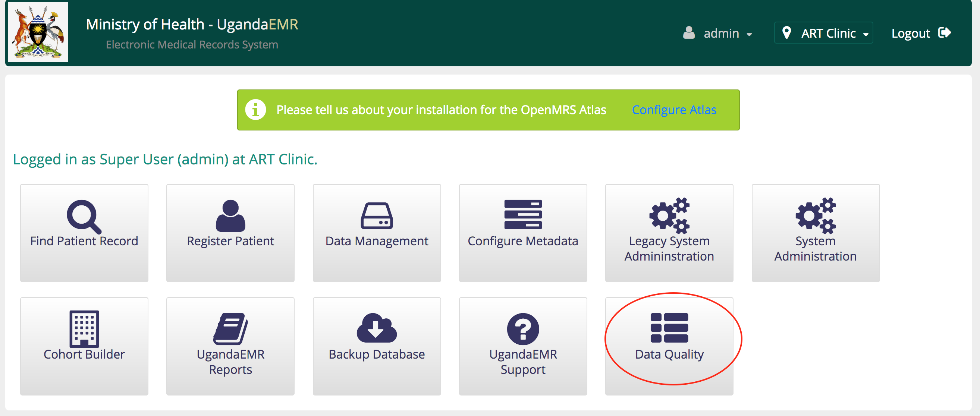Open UgandaEMR Support question mark icon
This screenshot has height=416, width=980.
(x=523, y=328)
